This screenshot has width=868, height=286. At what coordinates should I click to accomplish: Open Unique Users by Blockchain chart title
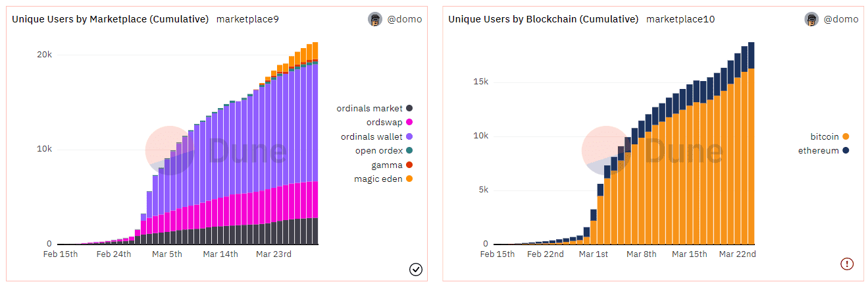(543, 19)
